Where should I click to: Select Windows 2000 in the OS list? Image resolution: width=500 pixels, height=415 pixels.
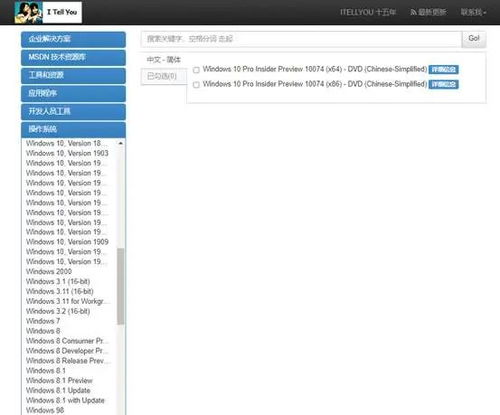[49, 272]
